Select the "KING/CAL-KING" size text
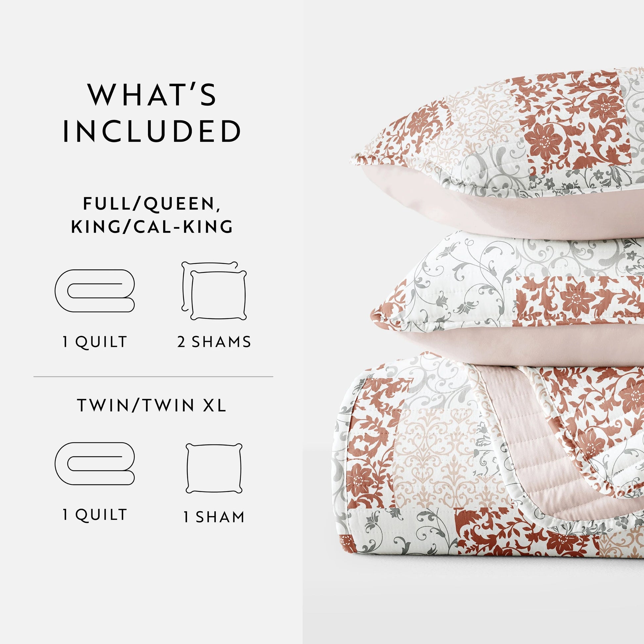Viewport: 644px width, 644px height. 152,227
